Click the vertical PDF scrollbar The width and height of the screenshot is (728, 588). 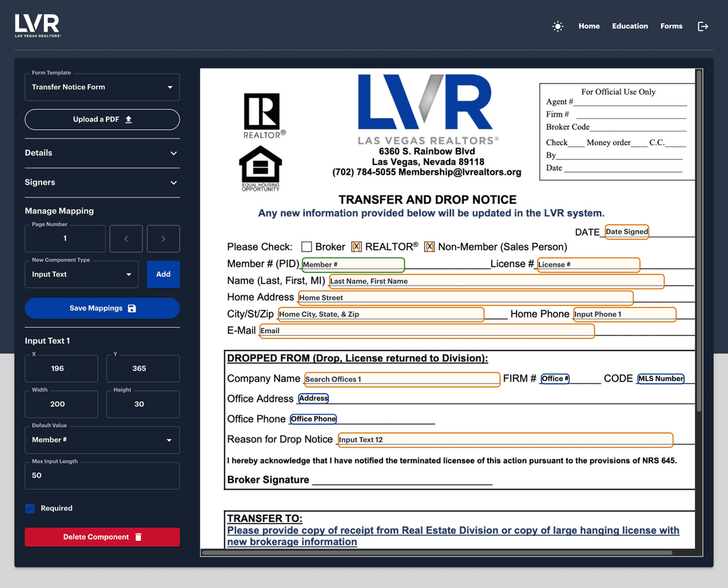(x=699, y=241)
